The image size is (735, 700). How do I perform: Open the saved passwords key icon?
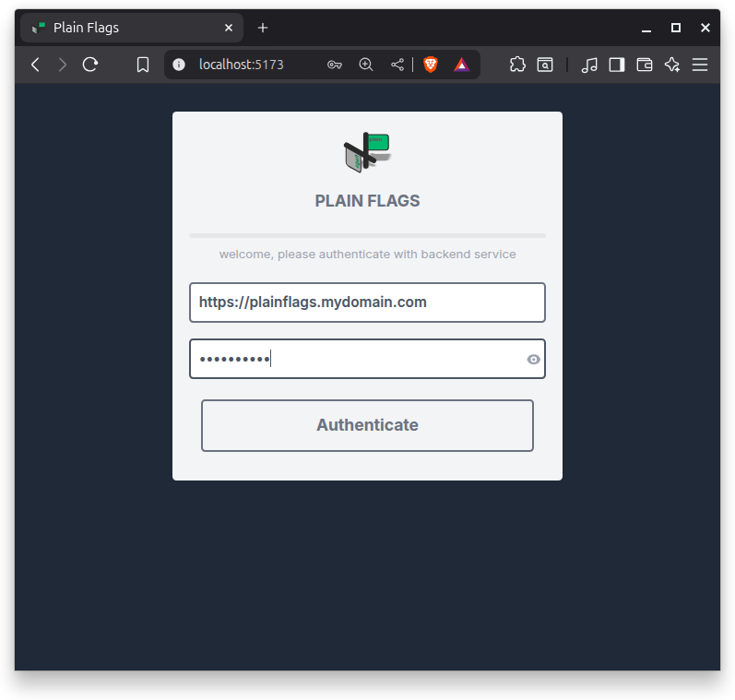coord(335,65)
